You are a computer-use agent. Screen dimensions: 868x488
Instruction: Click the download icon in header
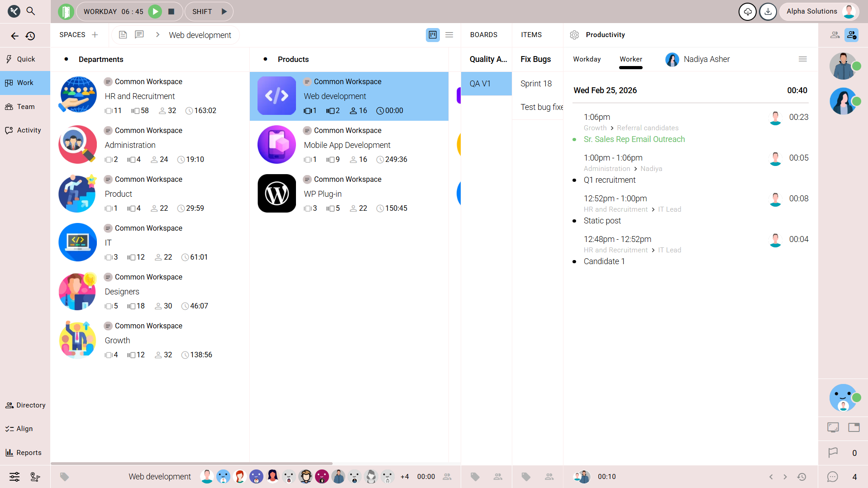pos(768,12)
